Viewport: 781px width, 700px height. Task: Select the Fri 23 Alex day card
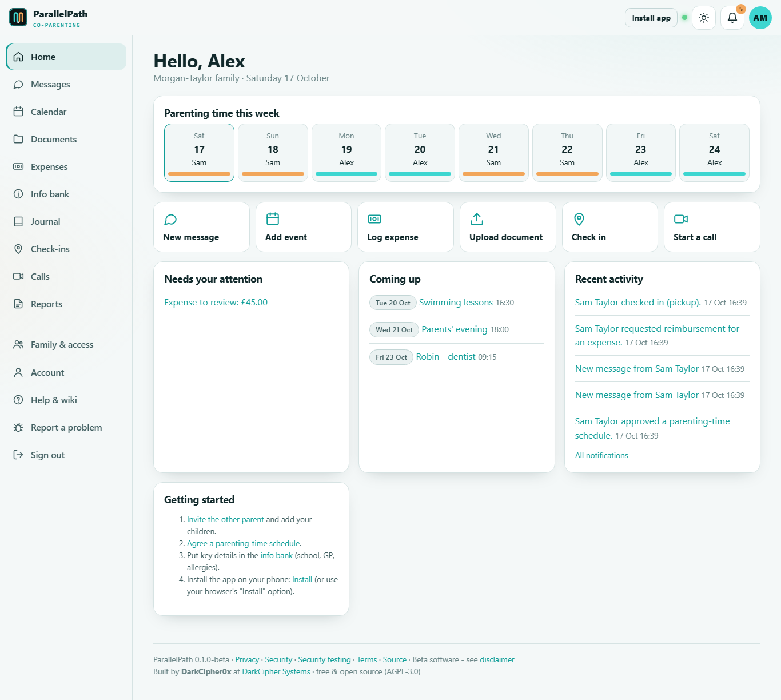(641, 153)
